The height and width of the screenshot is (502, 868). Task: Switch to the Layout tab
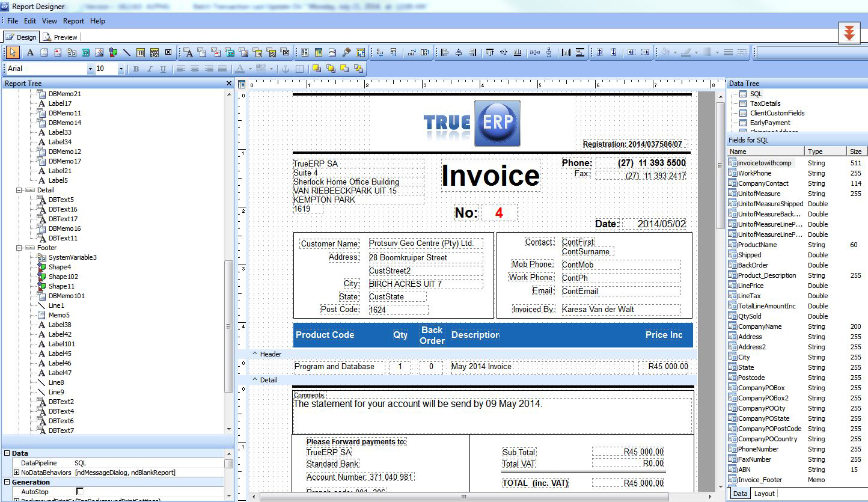point(764,494)
